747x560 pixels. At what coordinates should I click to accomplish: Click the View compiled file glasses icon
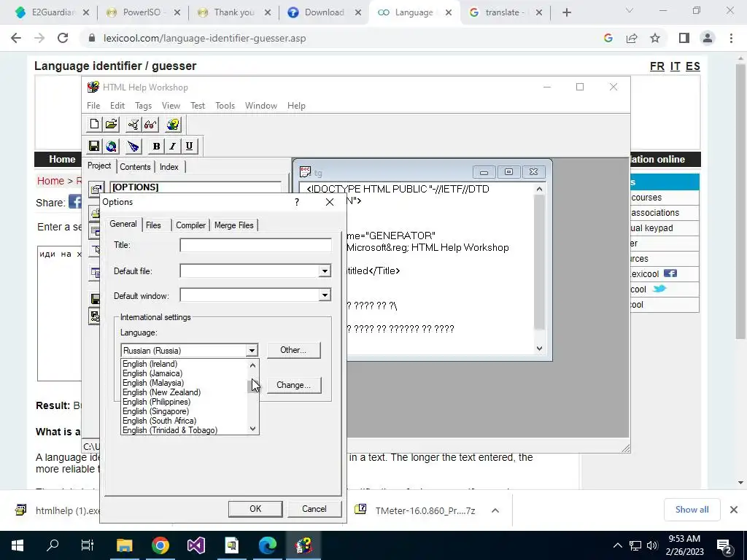(150, 124)
